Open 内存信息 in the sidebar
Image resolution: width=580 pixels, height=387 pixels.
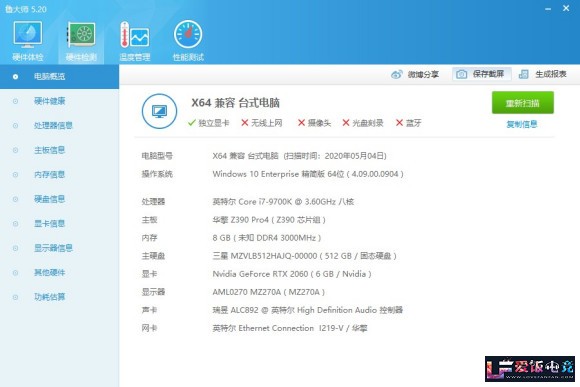click(x=59, y=174)
